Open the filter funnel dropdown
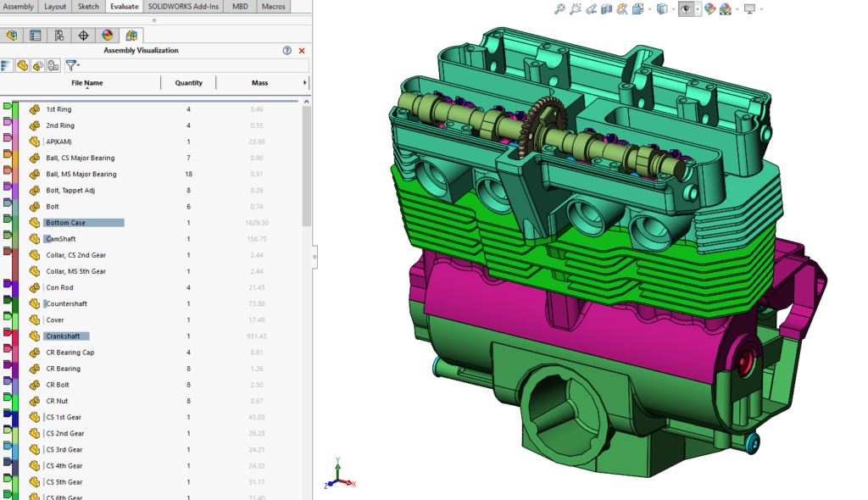 coord(73,66)
